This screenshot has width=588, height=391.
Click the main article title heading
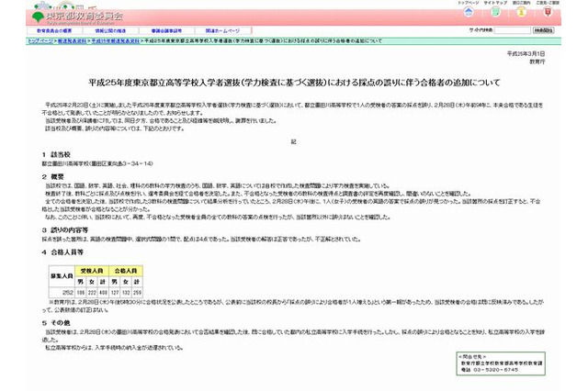[294, 83]
